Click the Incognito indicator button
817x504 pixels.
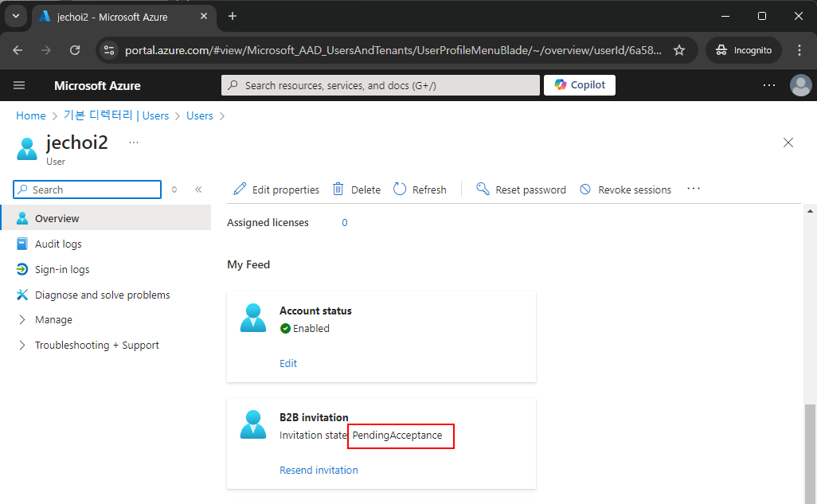(744, 50)
